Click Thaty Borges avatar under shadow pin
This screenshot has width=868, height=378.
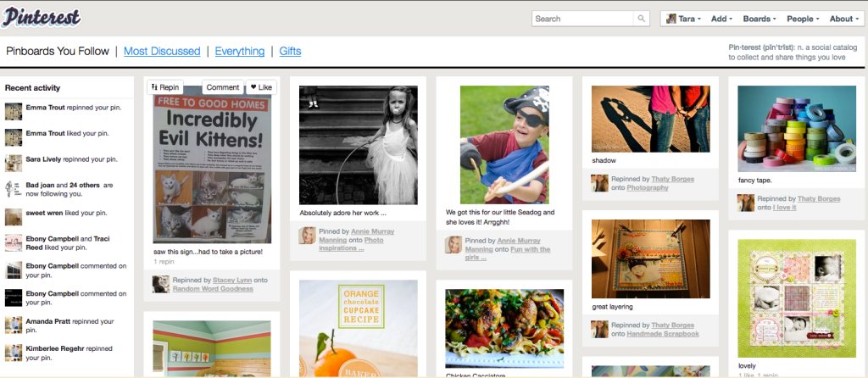pos(599,183)
